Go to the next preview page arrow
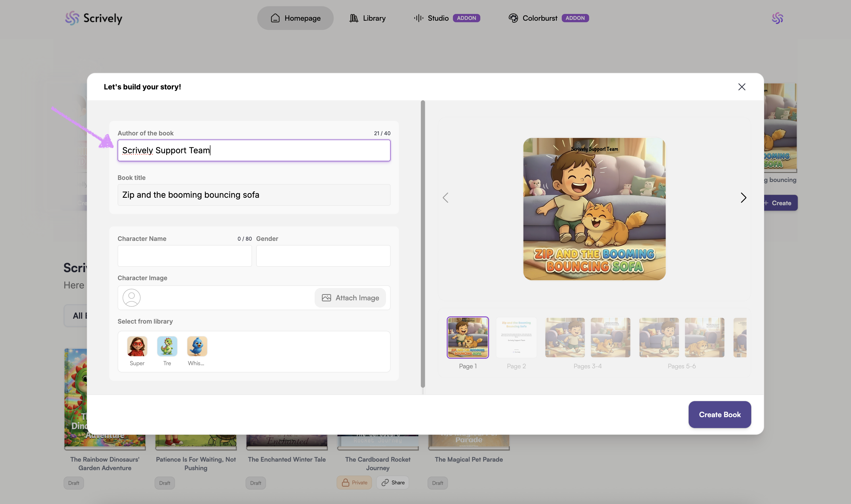Viewport: 851px width, 504px height. tap(743, 198)
